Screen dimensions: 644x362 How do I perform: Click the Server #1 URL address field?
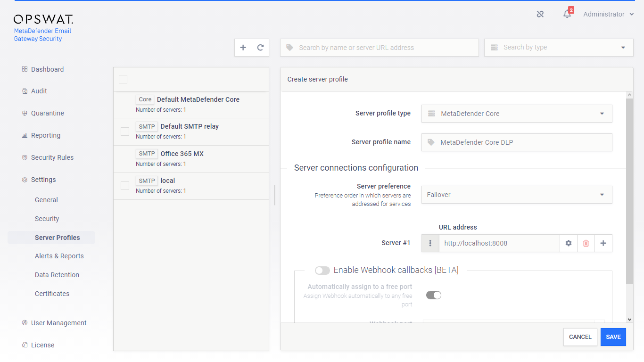(499, 243)
